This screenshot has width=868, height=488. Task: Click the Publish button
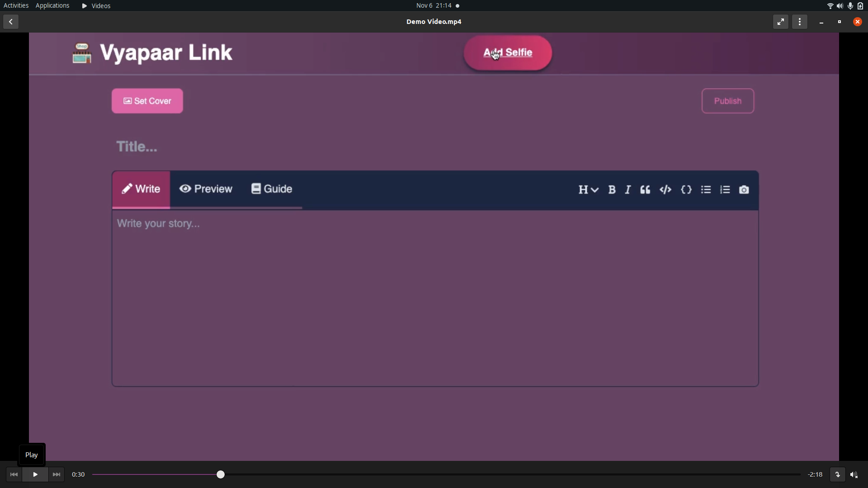click(x=727, y=101)
